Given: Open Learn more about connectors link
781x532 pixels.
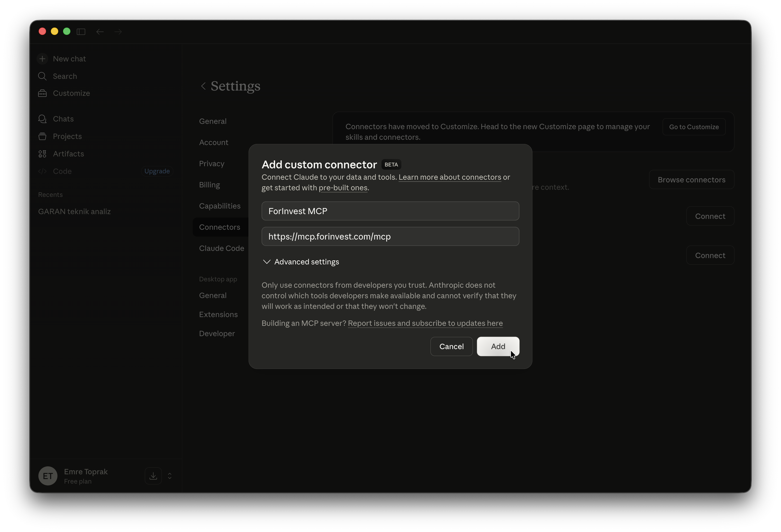Looking at the screenshot, I should 450,177.
